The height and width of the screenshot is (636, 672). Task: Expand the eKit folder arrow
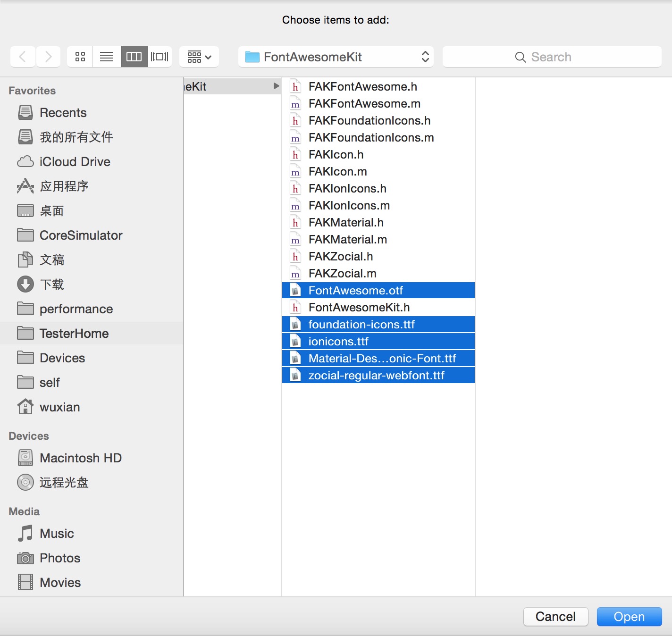(x=276, y=86)
